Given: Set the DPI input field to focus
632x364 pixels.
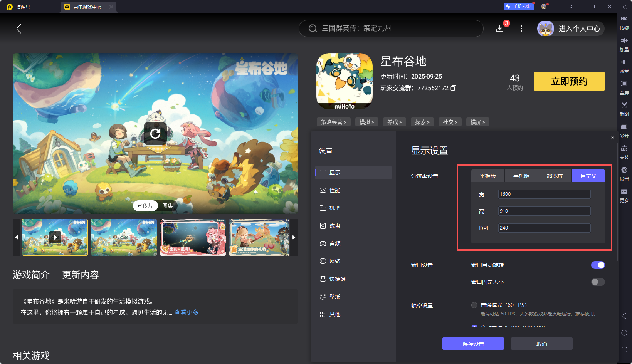Looking at the screenshot, I should (x=544, y=228).
